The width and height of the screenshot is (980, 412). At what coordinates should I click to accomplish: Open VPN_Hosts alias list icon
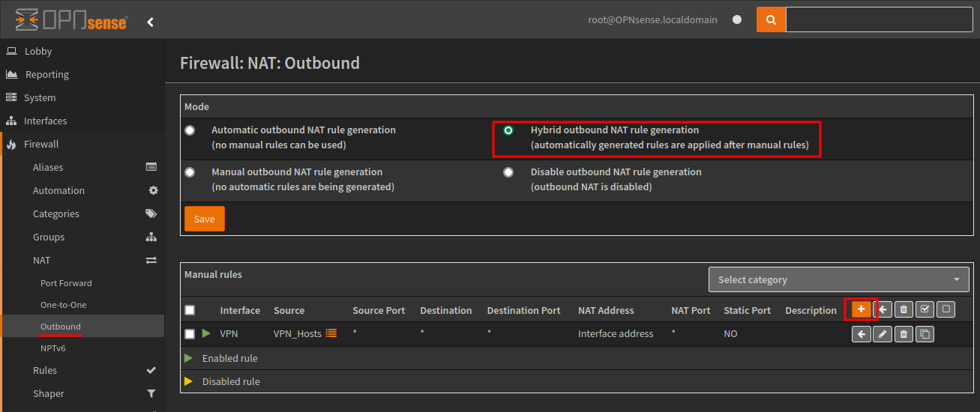(331, 333)
